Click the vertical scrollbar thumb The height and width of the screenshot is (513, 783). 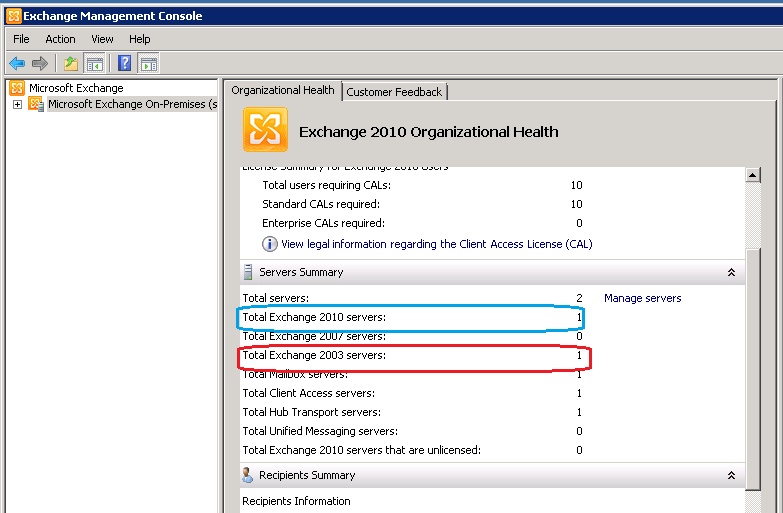tap(753, 370)
